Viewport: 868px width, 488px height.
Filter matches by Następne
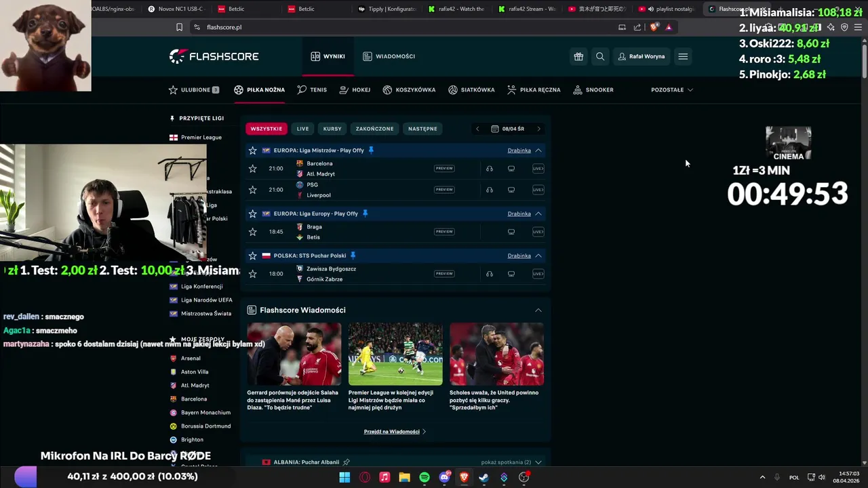point(422,129)
